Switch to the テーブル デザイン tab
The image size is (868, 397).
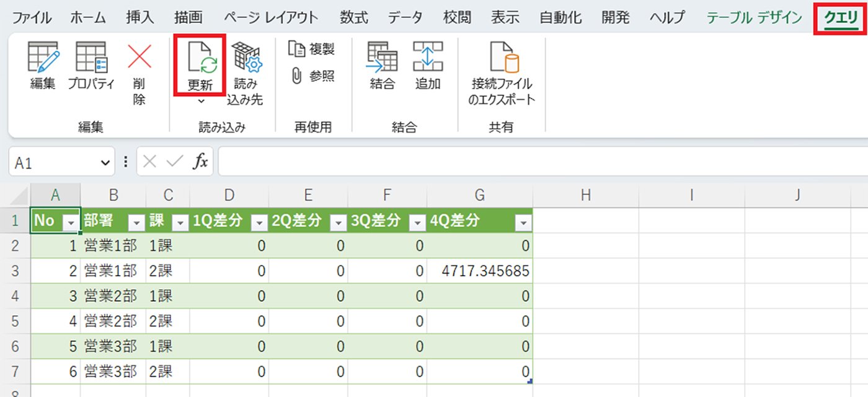755,17
